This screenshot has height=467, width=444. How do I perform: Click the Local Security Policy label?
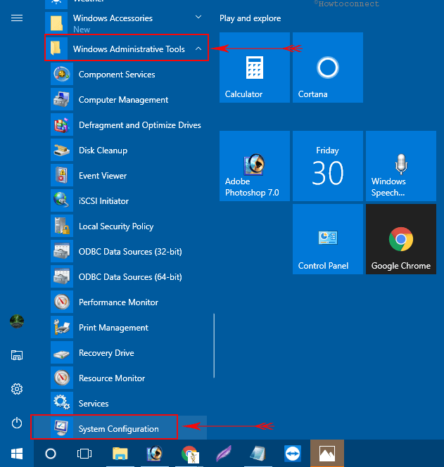point(116,227)
